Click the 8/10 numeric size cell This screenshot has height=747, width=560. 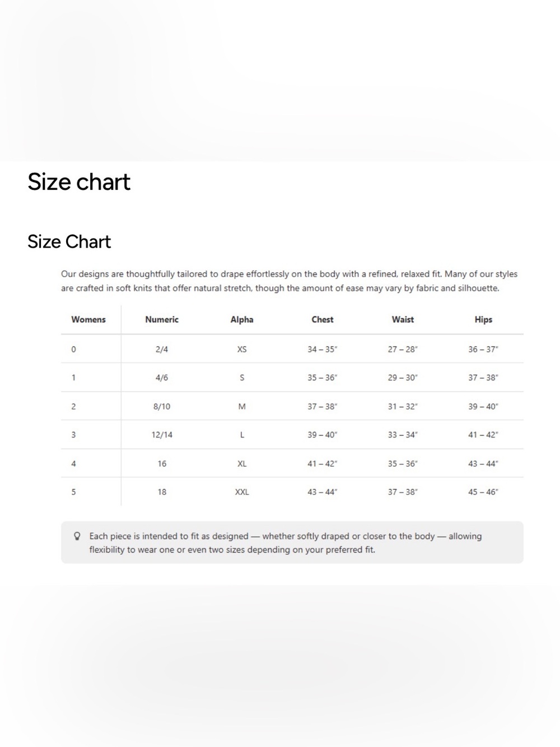click(x=162, y=406)
